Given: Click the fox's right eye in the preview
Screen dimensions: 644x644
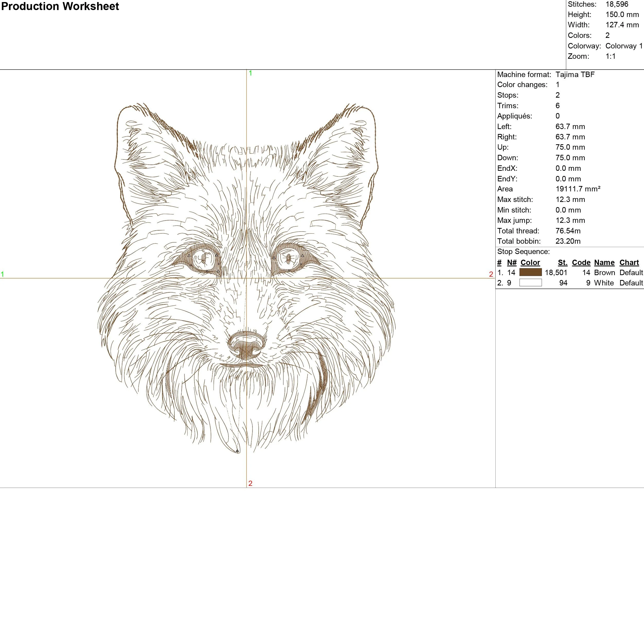Looking at the screenshot, I should point(289,258).
